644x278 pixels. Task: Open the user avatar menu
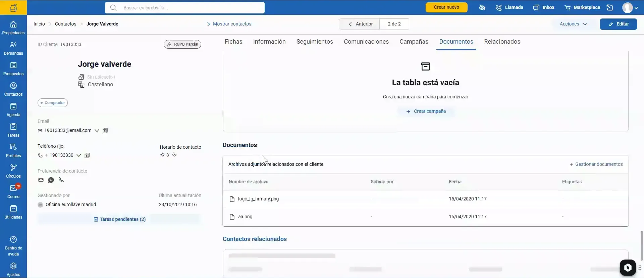630,7
